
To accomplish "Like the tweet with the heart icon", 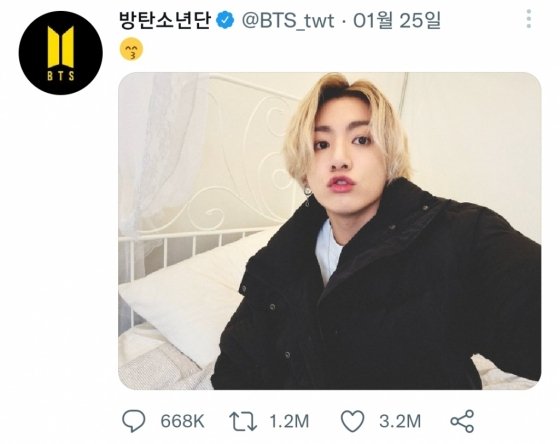I will pos(352,421).
